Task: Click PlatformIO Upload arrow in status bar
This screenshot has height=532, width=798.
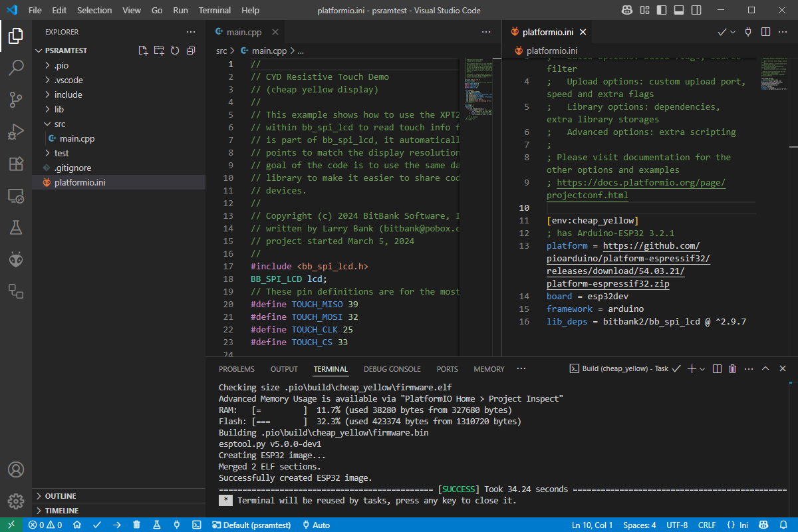Action: tap(116, 525)
